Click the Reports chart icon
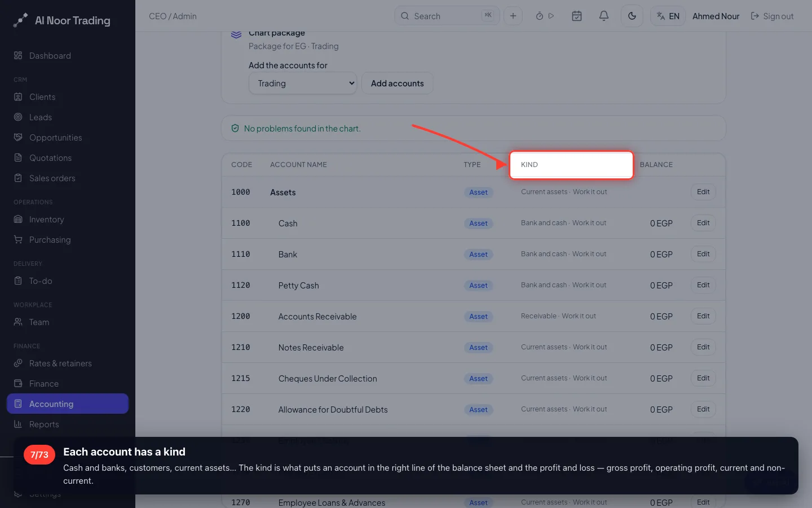This screenshot has width=812, height=508. click(18, 424)
